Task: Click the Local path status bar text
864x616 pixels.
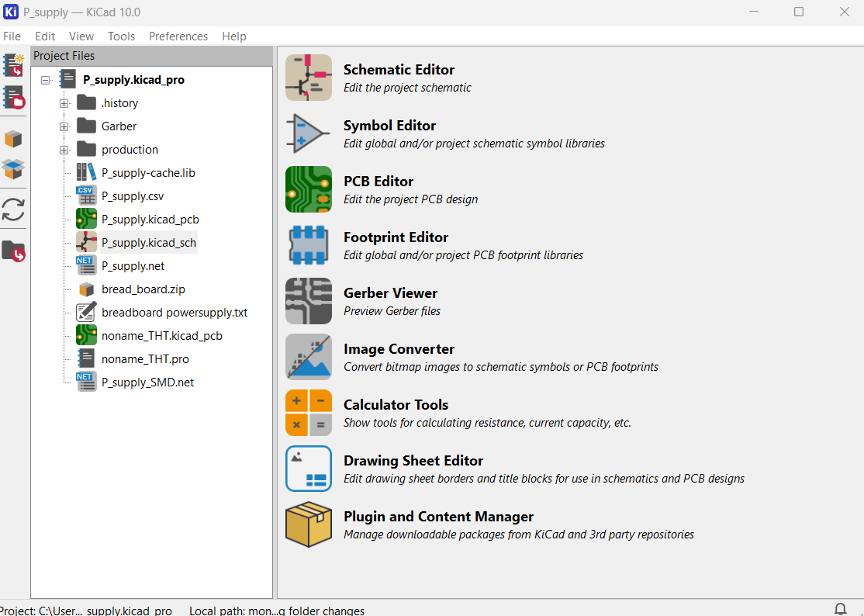Action: (277, 611)
